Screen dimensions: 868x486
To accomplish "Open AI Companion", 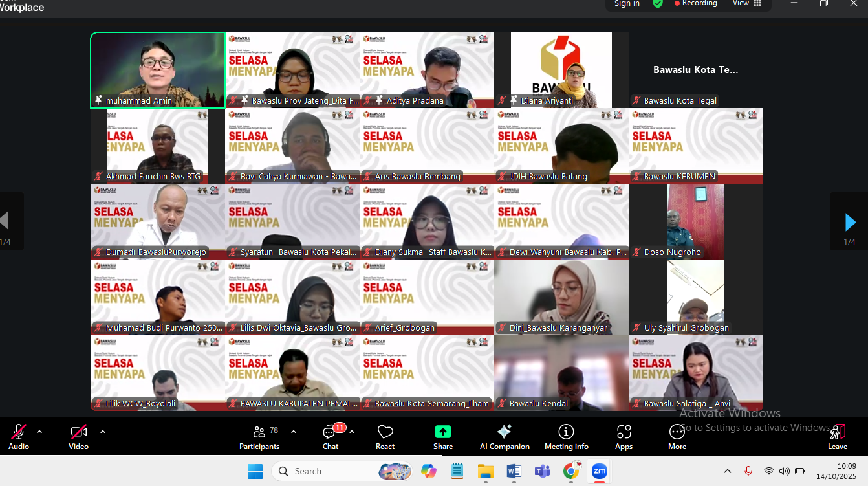I will [x=505, y=437].
